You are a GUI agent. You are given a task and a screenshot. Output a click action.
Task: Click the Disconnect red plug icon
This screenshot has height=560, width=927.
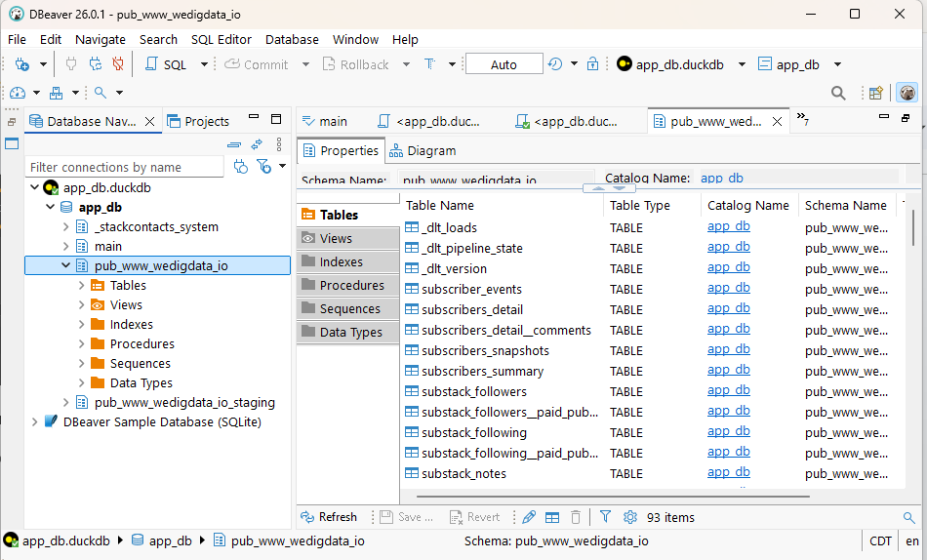(x=118, y=63)
